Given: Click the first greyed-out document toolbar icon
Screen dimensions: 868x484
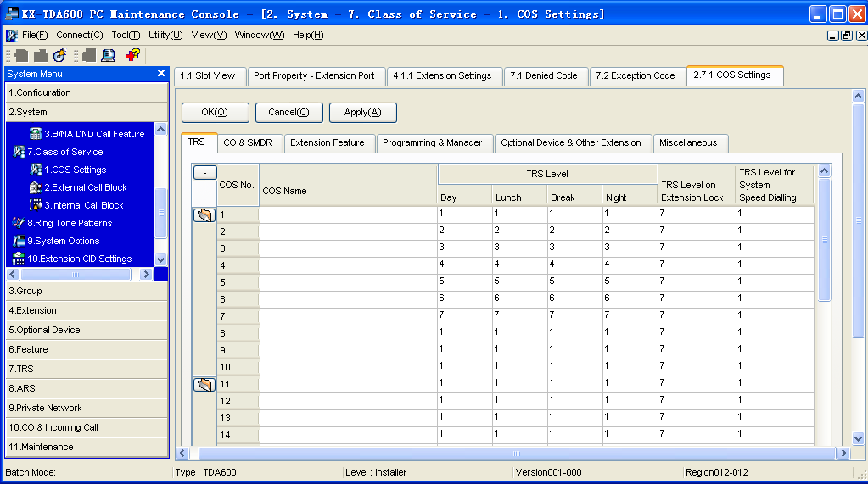Looking at the screenshot, I should point(21,55).
